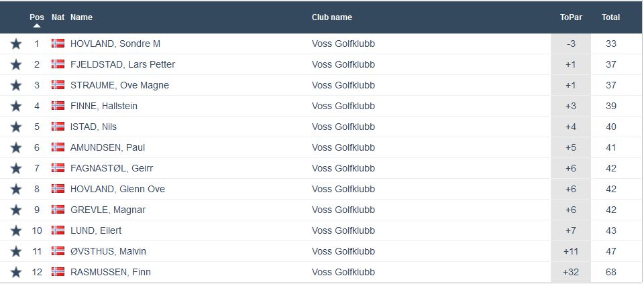Toggle favorite star for Lars Petter Fjeldstad
This screenshot has height=286, width=644.
(16, 65)
